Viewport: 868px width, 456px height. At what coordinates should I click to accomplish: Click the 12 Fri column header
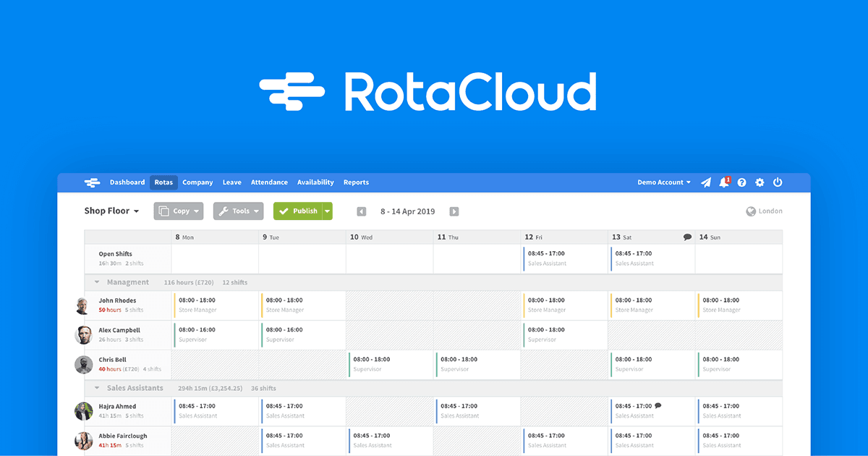click(x=565, y=237)
